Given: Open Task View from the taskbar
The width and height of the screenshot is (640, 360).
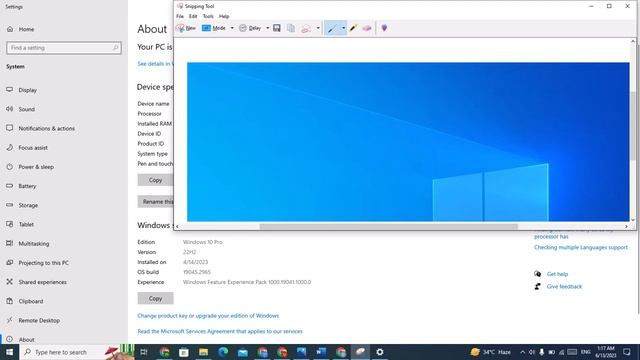Looking at the screenshot, I should (144, 352).
